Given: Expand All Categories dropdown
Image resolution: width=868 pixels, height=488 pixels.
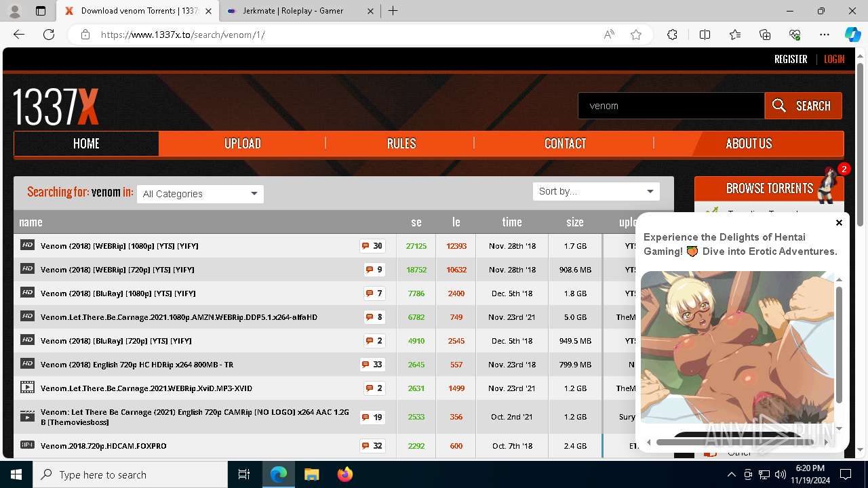Looking at the screenshot, I should [x=200, y=194].
